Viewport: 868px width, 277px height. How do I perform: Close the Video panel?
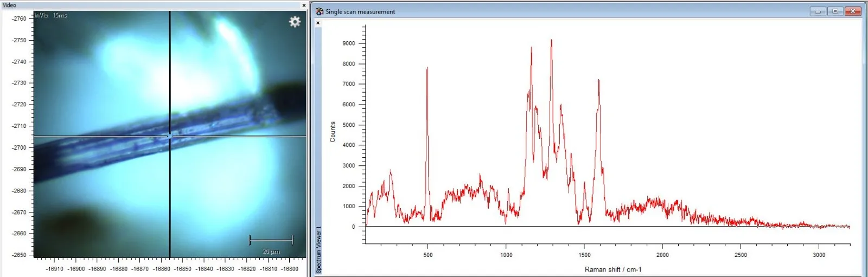coord(304,5)
